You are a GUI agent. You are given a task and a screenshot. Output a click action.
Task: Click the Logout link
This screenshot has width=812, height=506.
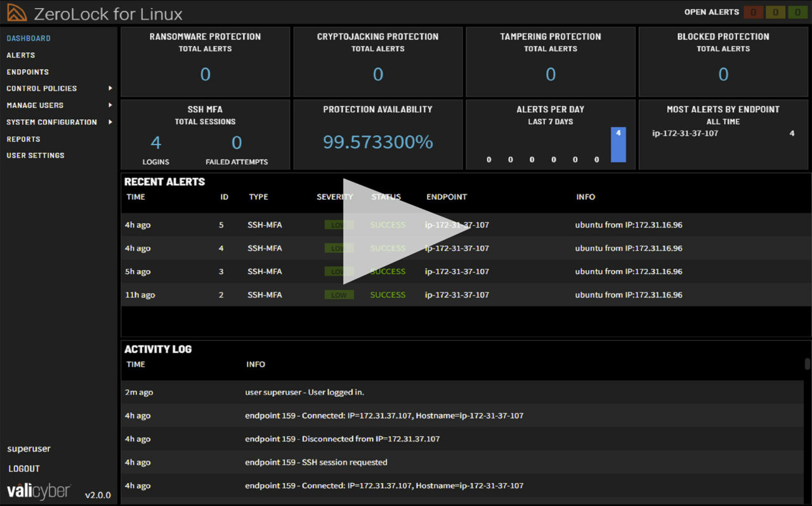tap(23, 469)
